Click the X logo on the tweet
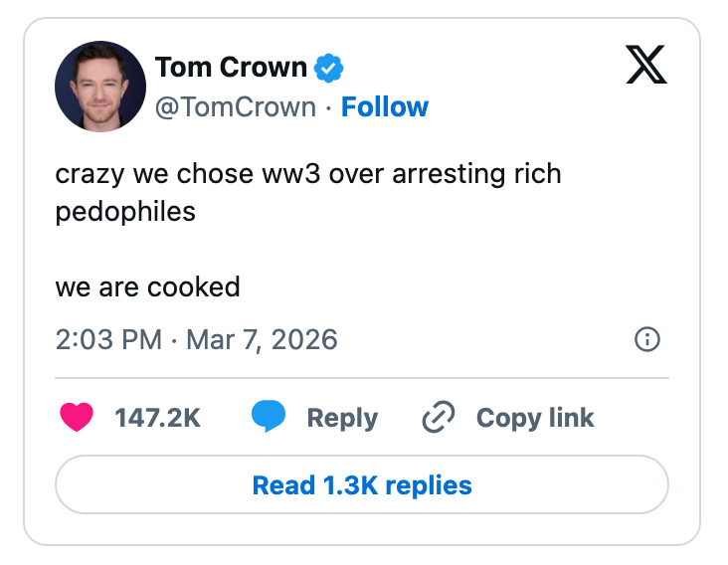Screen dimensions: 728x565 (647, 67)
